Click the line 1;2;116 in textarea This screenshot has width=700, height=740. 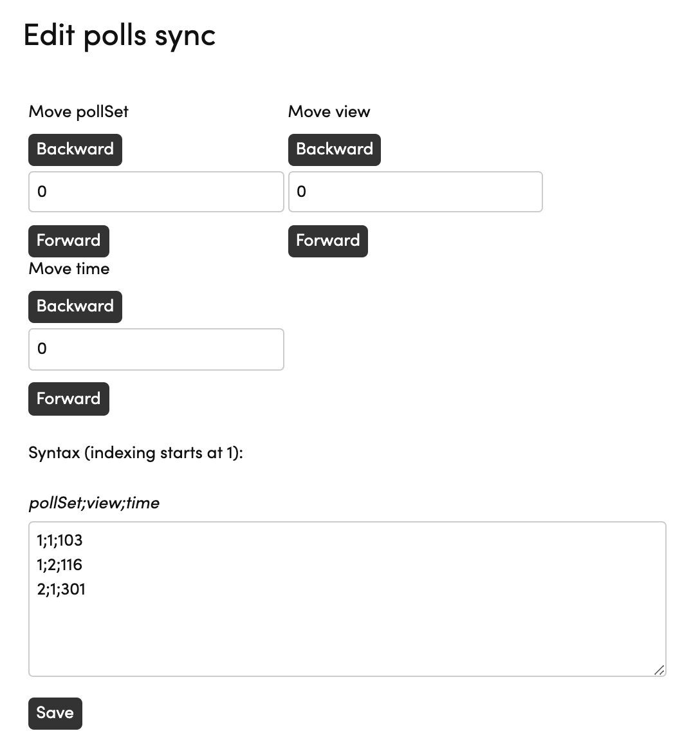click(x=60, y=564)
